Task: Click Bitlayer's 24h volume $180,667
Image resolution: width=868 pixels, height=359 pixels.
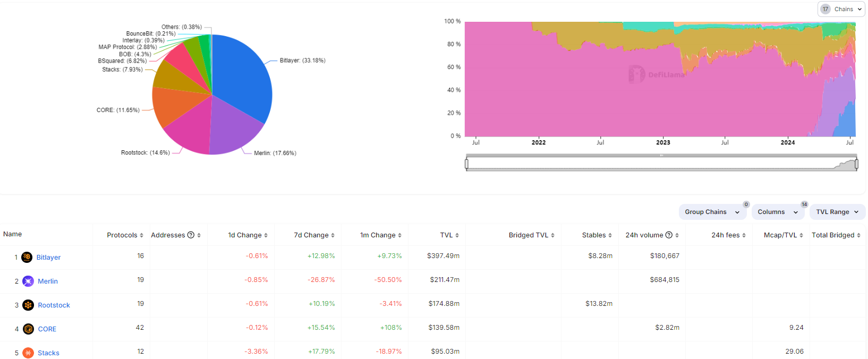Action: [665, 256]
